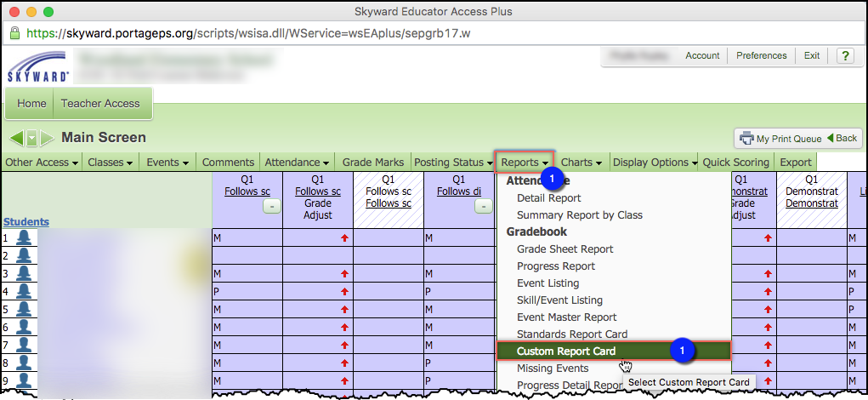Image resolution: width=868 pixels, height=400 pixels.
Task: Click red grade adjust arrow in row 5
Action: point(345,309)
